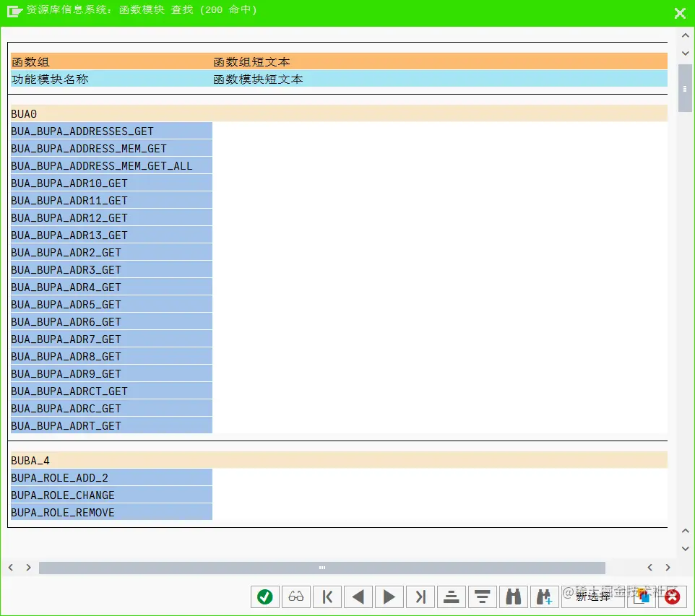Click the horizontal scrollbar thumb
Screen dimensions: 695x616
322,568
